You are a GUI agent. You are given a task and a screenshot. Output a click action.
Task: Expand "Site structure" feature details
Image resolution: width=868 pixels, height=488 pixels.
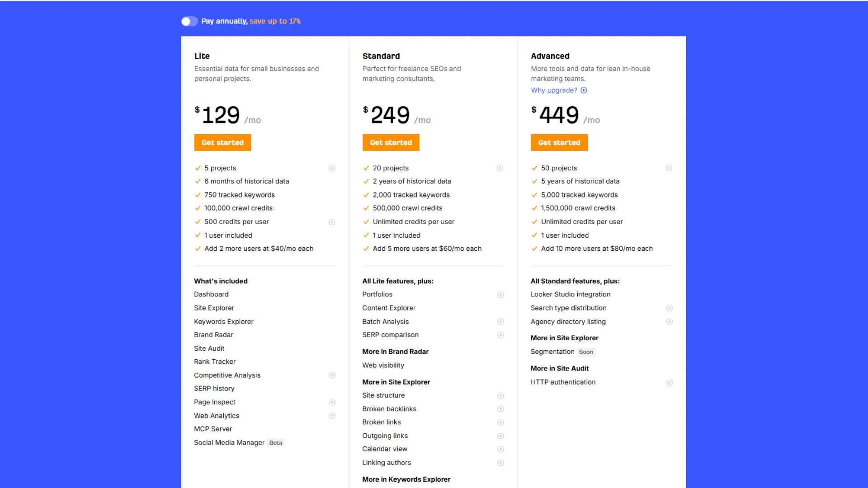pos(500,395)
